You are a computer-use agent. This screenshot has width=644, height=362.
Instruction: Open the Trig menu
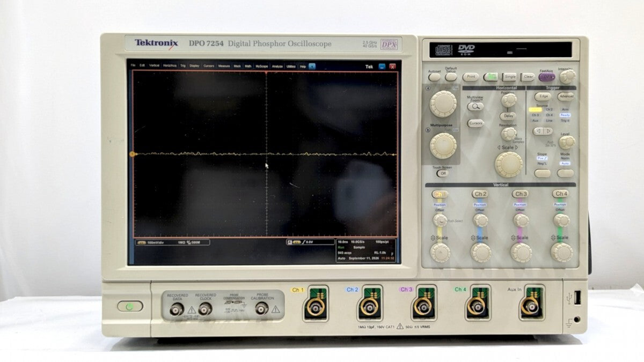tap(183, 65)
